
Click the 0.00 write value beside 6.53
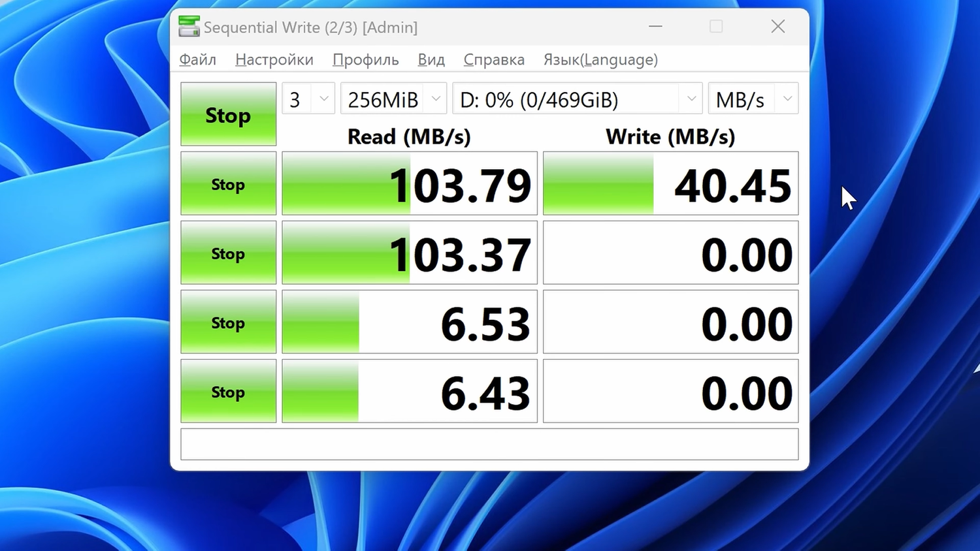671,322
